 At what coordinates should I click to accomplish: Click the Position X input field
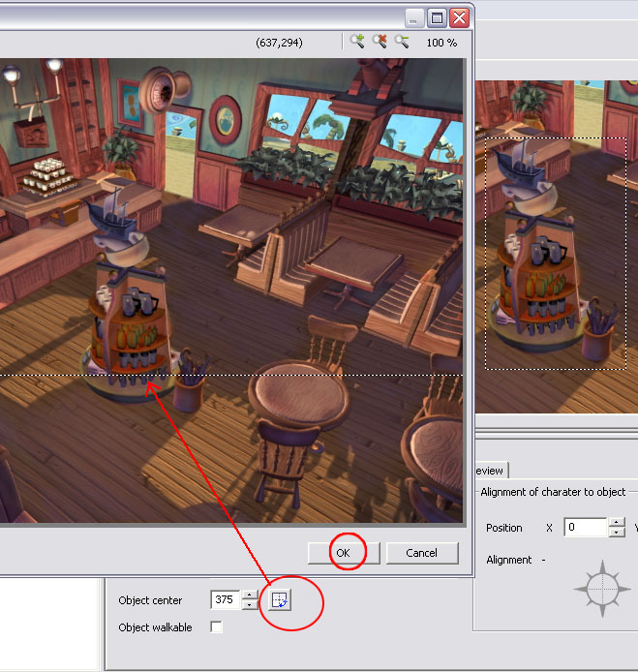coord(586,527)
